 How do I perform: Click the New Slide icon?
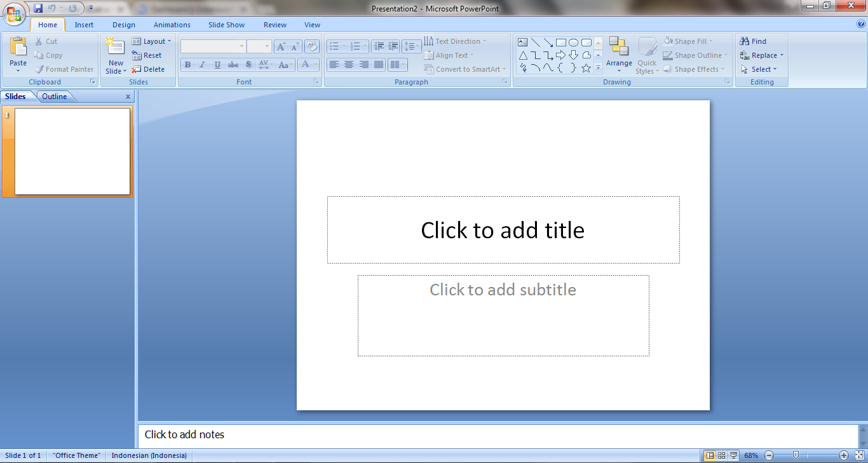116,48
